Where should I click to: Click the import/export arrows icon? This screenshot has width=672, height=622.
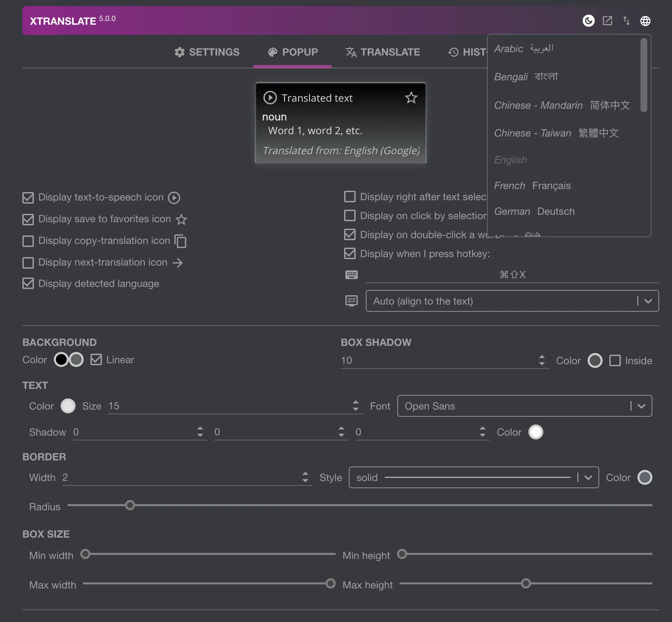point(626,21)
